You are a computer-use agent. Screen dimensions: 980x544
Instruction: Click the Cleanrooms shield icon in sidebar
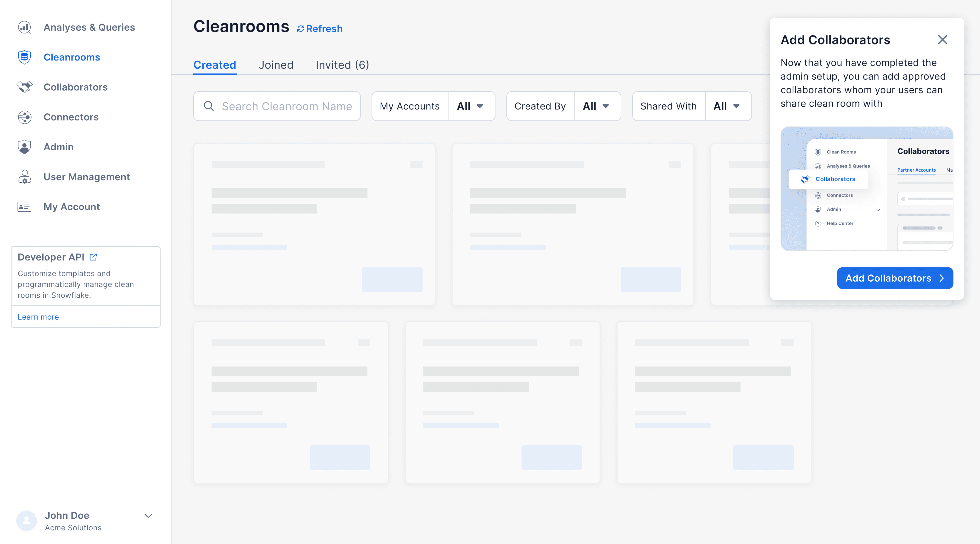pyautogui.click(x=24, y=57)
